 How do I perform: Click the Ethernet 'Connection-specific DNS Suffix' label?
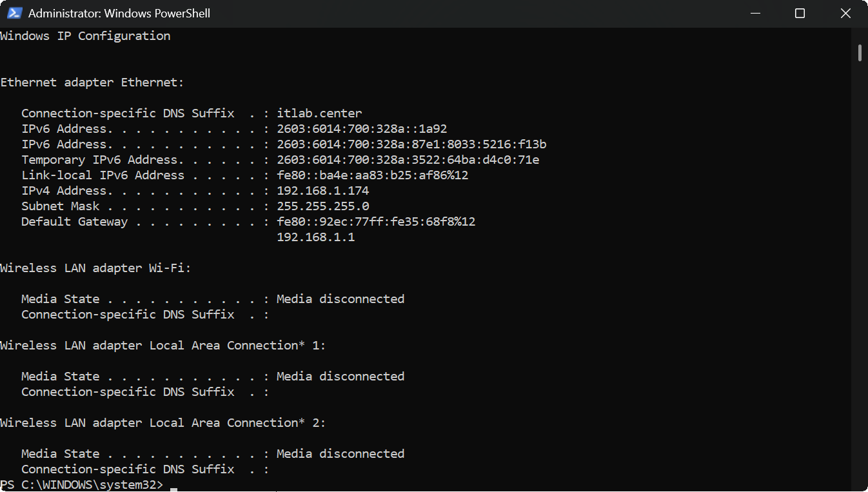pos(128,113)
